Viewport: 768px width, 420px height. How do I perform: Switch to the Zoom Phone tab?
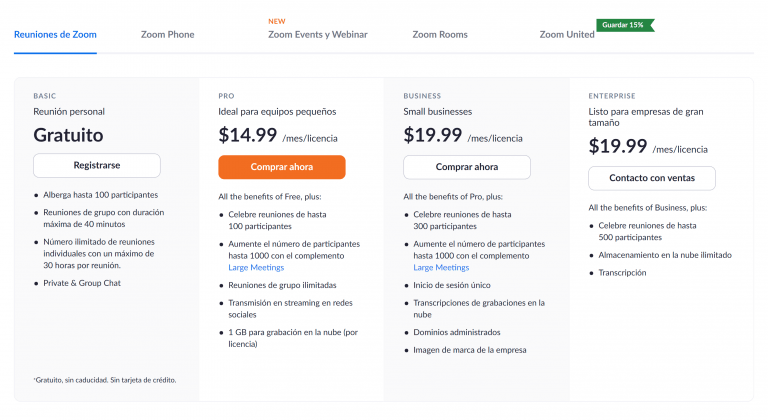pos(168,35)
